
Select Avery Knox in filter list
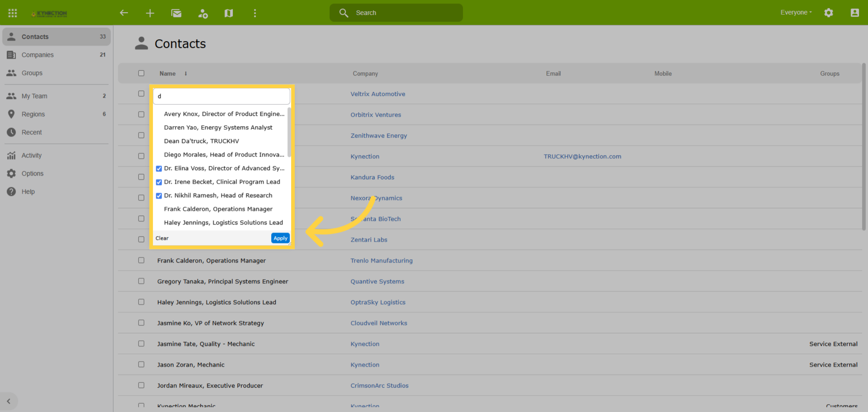tap(224, 114)
